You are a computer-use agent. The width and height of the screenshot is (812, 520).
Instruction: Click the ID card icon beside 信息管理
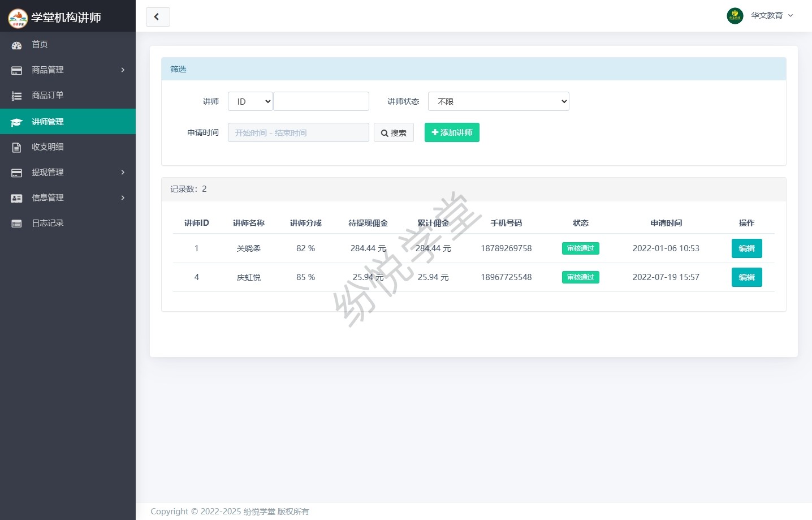[x=16, y=198]
